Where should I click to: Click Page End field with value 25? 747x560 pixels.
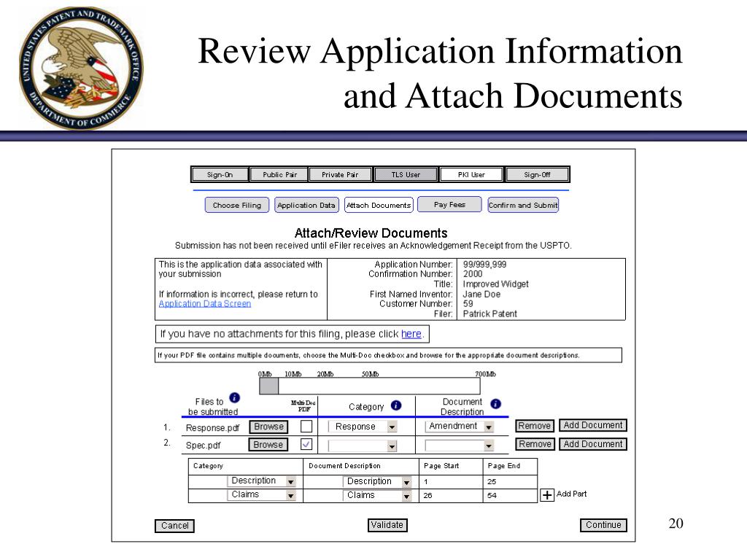510,481
